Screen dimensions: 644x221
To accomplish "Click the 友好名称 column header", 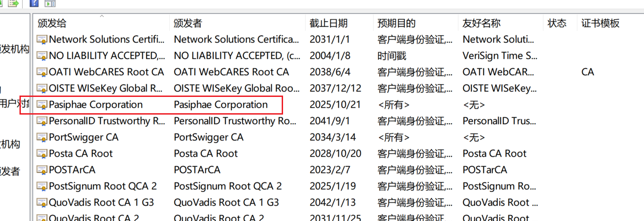I will 481,24.
